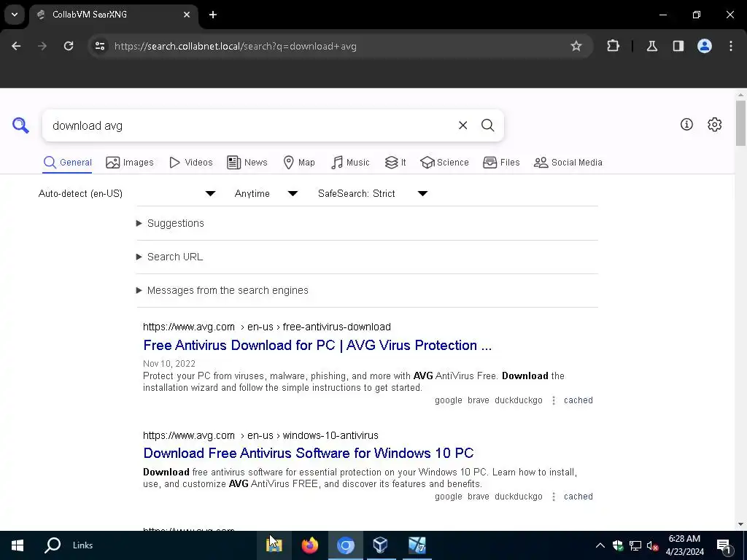The image size is (747, 560).
Task: Switch to Chromium taskbar icon
Action: 345,545
